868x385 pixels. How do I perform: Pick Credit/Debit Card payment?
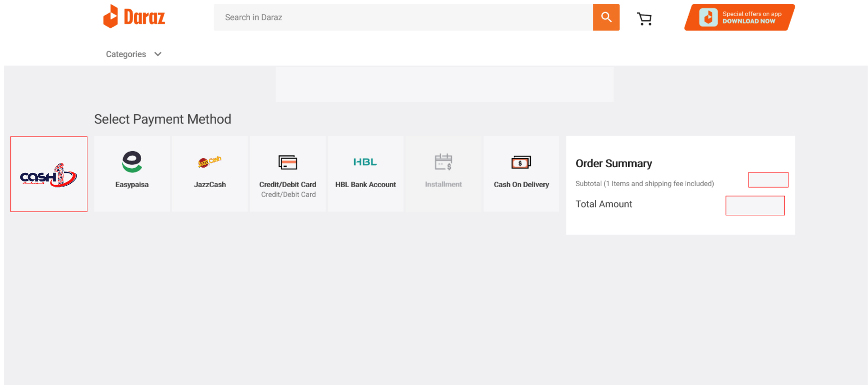pyautogui.click(x=288, y=174)
